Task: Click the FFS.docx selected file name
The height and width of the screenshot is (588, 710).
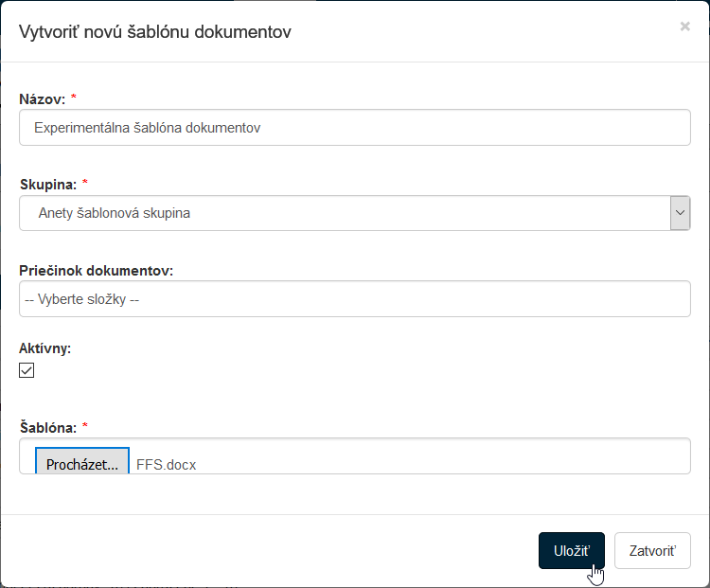Action: point(167,465)
